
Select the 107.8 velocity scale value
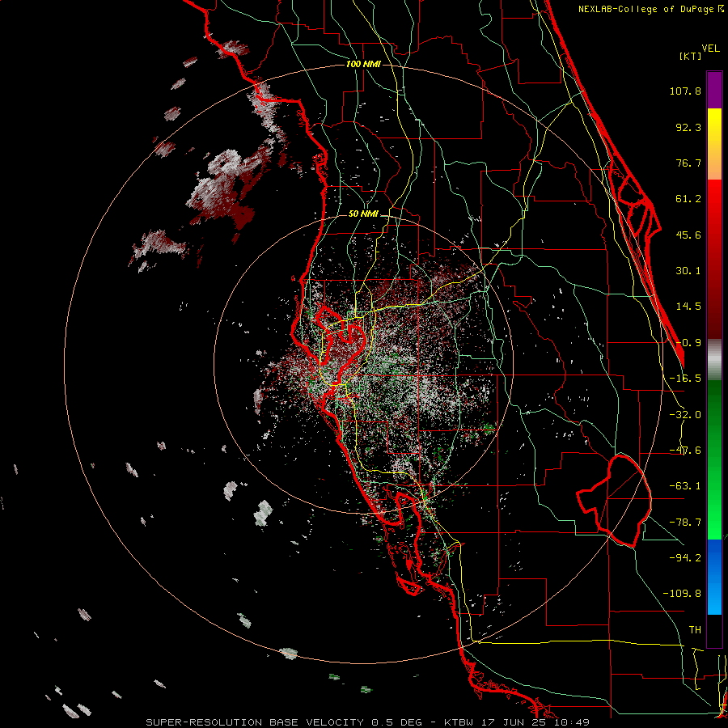(x=685, y=91)
